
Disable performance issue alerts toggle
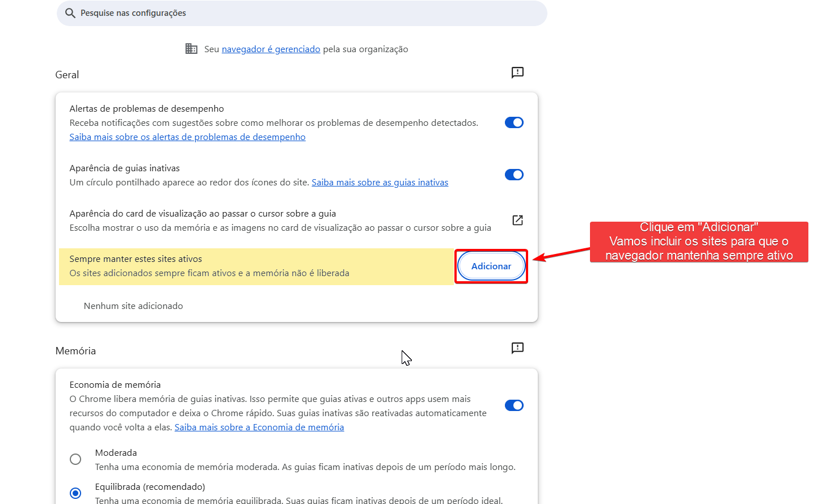[x=514, y=122]
